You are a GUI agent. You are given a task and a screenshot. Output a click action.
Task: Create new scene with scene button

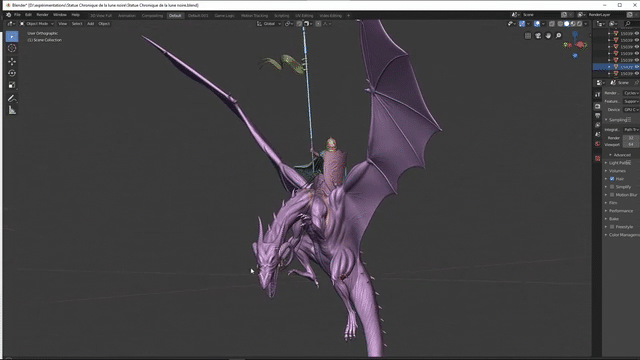tap(564, 15)
